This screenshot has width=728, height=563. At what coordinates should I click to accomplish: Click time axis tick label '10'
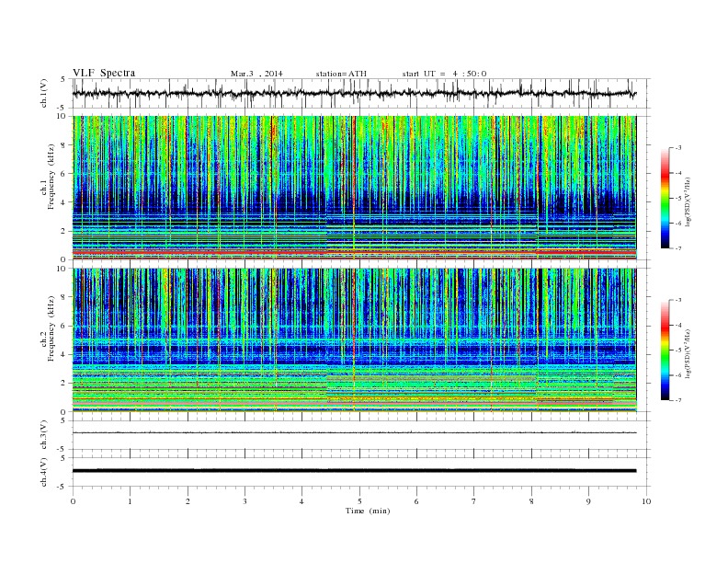pyautogui.click(x=646, y=501)
